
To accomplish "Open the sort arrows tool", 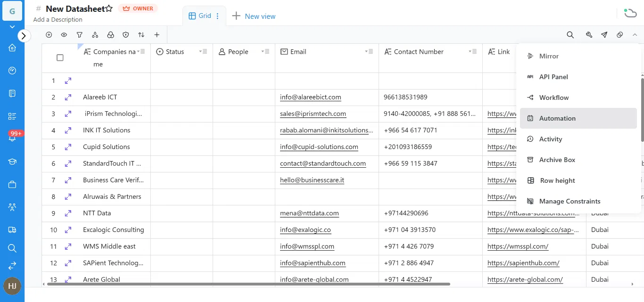I will [141, 35].
